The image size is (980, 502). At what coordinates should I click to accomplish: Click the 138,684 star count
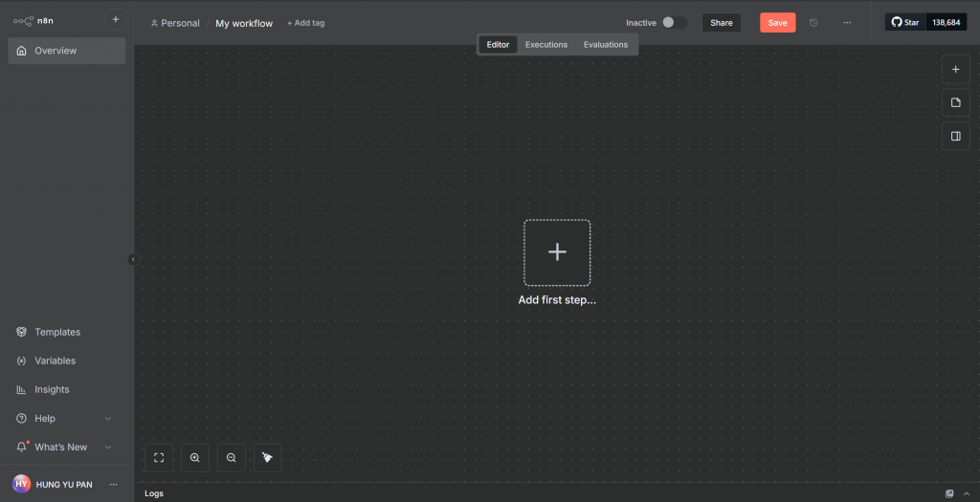pos(947,22)
